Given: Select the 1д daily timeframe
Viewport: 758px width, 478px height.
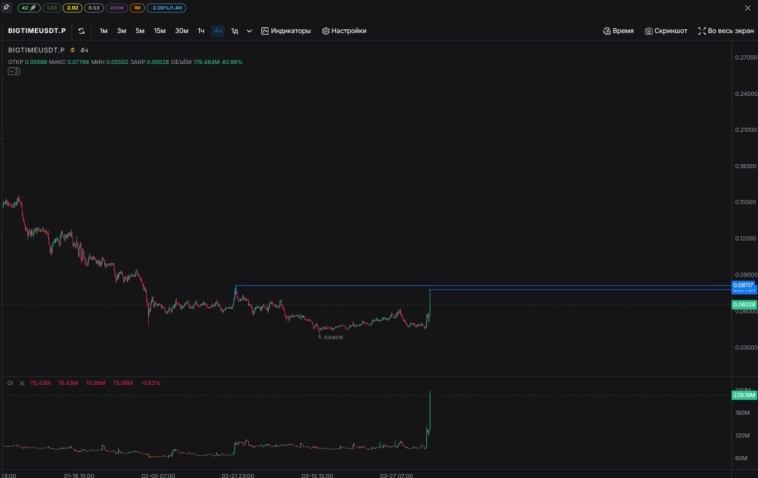Looking at the screenshot, I should (x=234, y=31).
